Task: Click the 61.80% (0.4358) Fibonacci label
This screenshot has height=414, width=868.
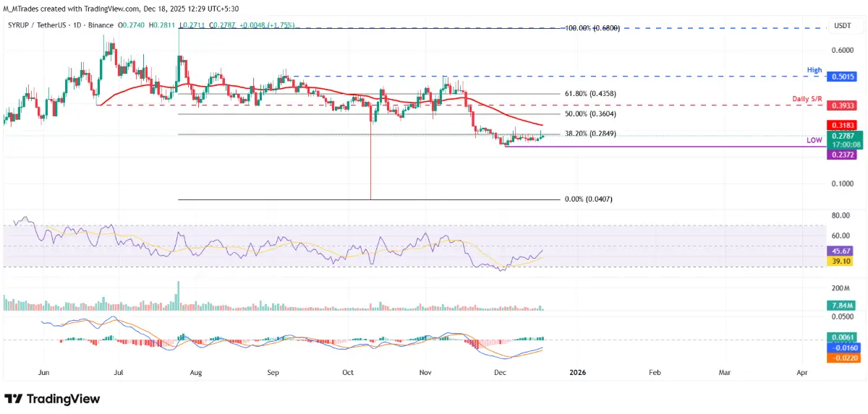Action: coord(590,94)
